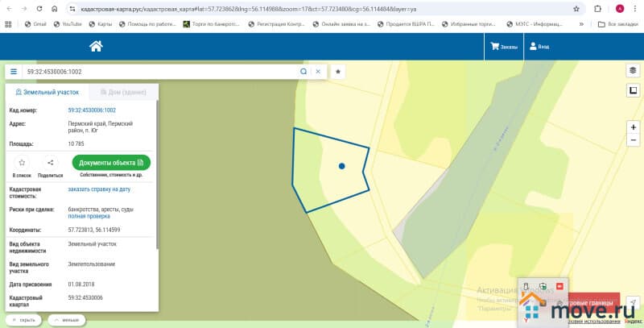Click the полная проверка link

pyautogui.click(x=89, y=216)
